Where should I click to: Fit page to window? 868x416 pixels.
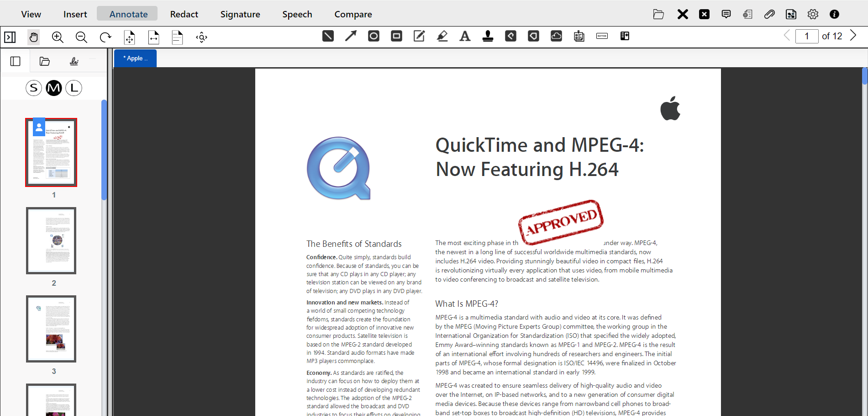(130, 37)
